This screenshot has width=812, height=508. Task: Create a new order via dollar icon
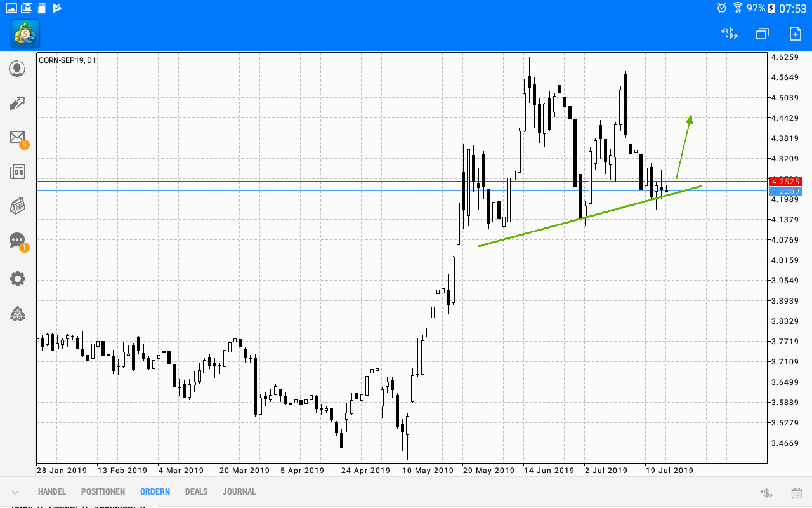click(728, 33)
